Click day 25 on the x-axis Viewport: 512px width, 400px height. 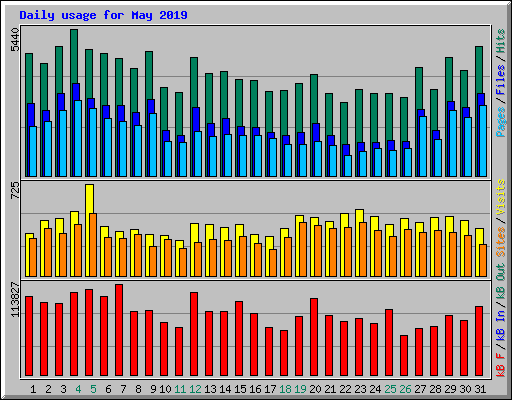[390, 389]
